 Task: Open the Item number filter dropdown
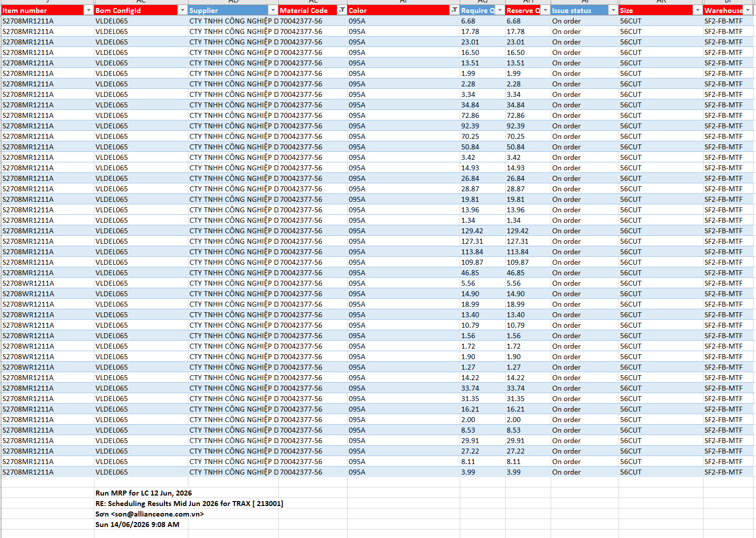88,10
